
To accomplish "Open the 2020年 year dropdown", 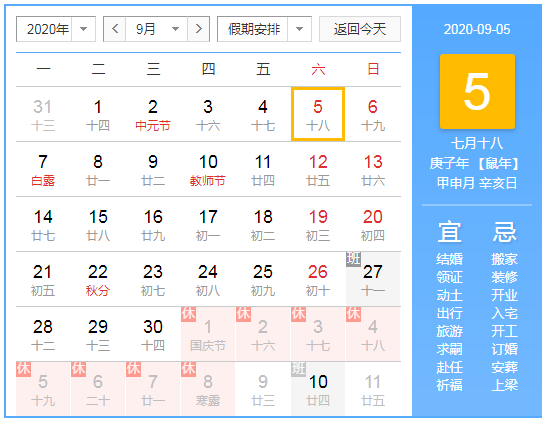I will [56, 29].
